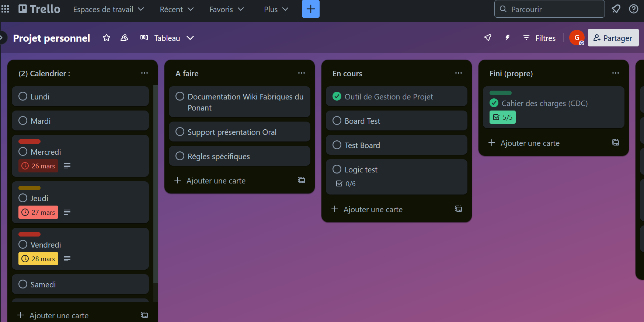Mark the Lundi card as complete
The width and height of the screenshot is (644, 322).
pos(23,97)
